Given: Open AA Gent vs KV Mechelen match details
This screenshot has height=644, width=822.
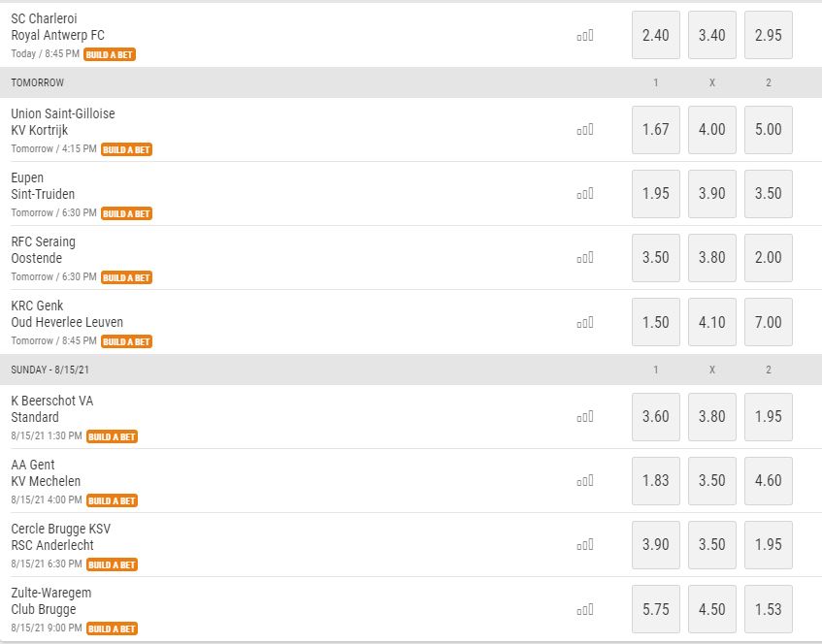Looking at the screenshot, I should (46, 473).
